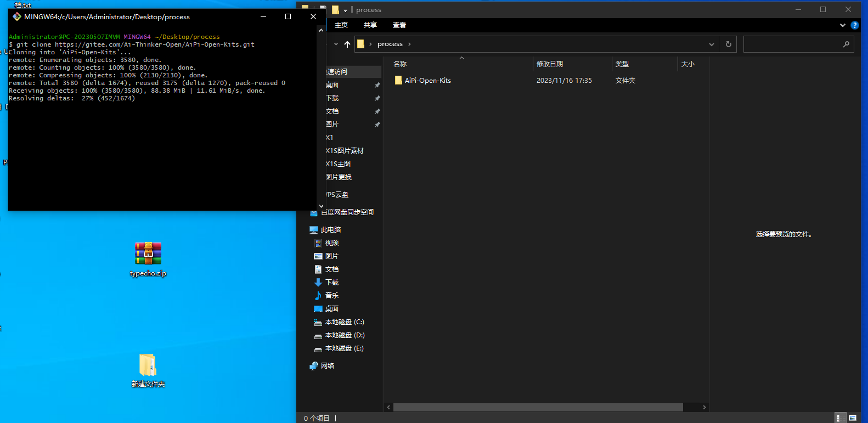Expand the chevron after process in address bar
The image size is (868, 423).
click(409, 44)
